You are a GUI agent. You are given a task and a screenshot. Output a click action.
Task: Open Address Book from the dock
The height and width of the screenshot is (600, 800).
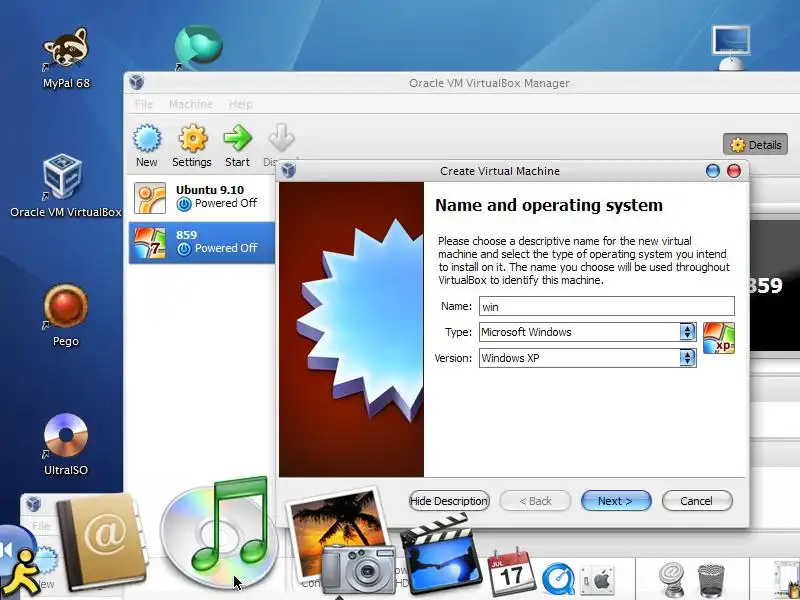point(102,541)
